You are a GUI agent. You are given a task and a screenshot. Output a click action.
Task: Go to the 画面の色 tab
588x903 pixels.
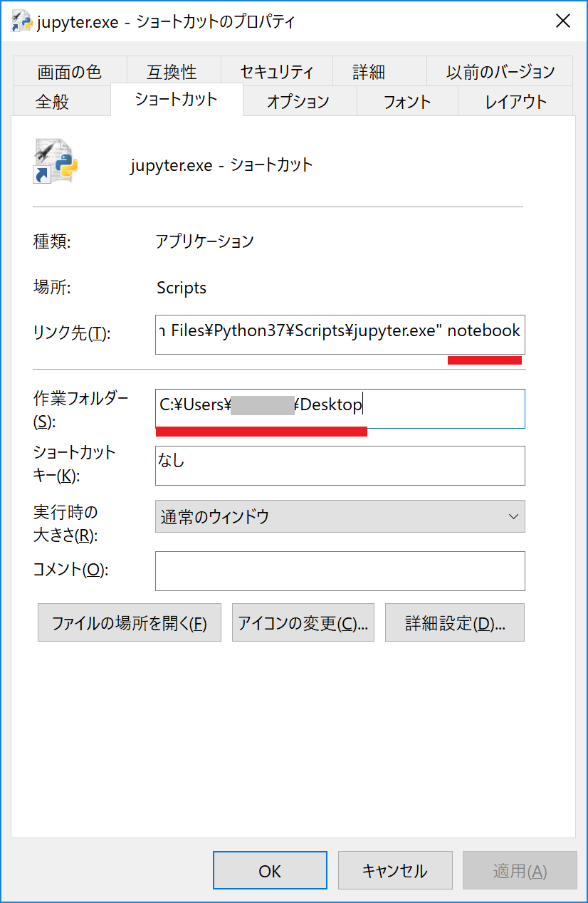[x=70, y=72]
